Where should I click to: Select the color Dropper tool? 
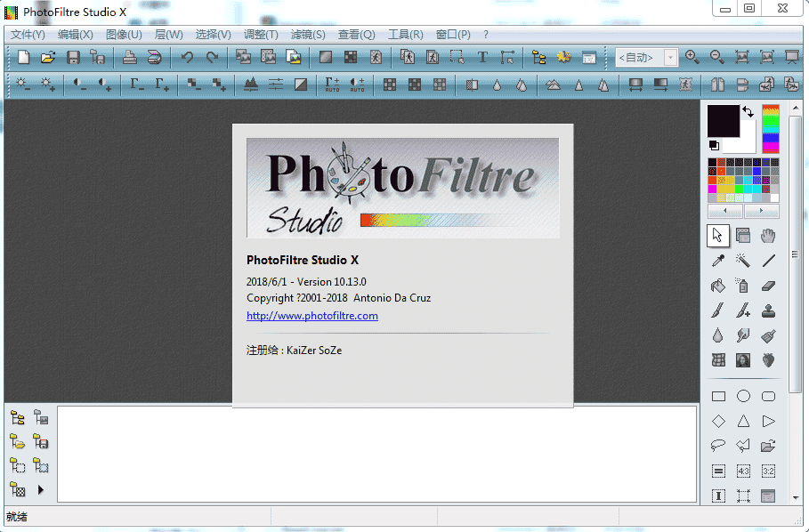pos(716,259)
